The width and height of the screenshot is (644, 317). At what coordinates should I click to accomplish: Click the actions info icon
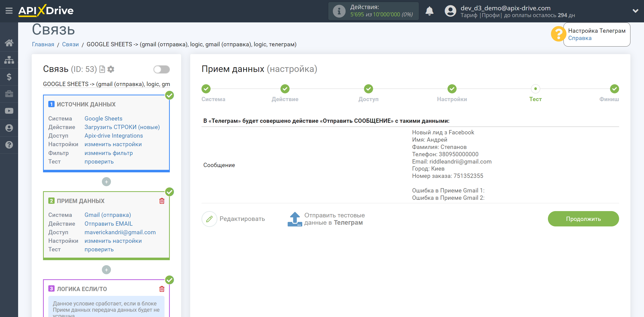339,11
